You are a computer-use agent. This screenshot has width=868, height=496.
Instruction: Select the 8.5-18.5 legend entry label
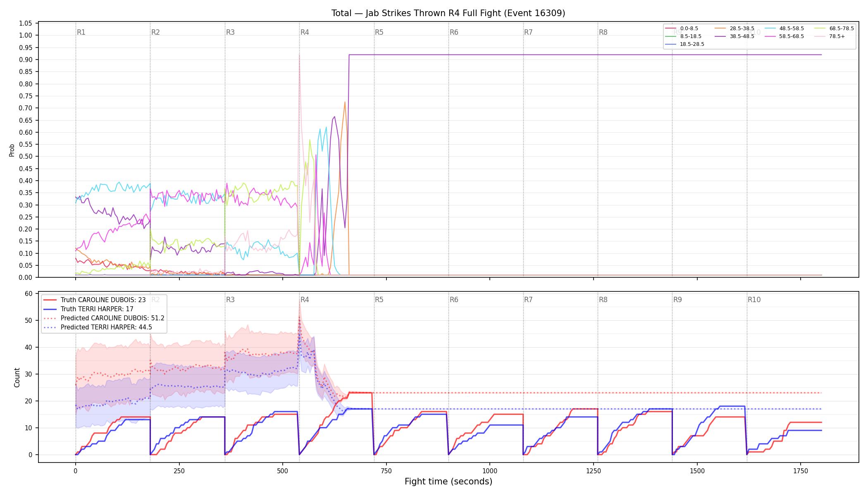tap(691, 36)
